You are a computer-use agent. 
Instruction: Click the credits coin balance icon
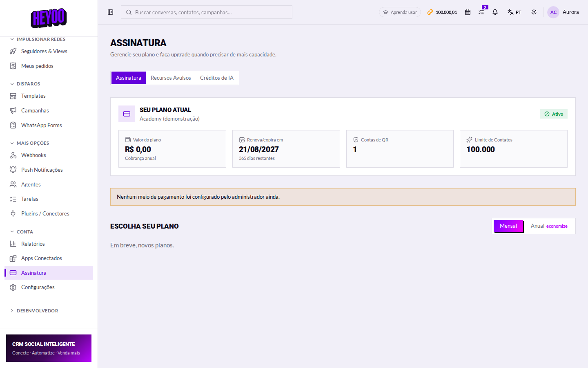[x=430, y=12]
